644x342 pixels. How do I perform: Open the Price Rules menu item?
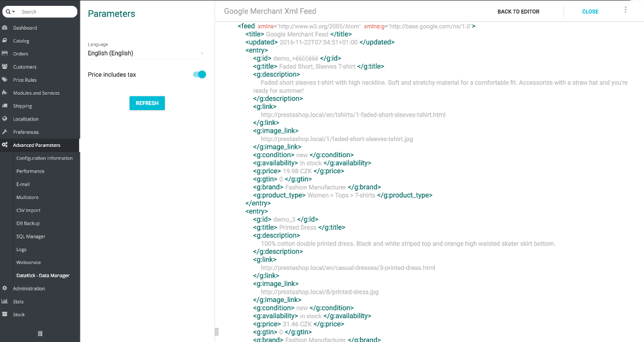(x=24, y=80)
